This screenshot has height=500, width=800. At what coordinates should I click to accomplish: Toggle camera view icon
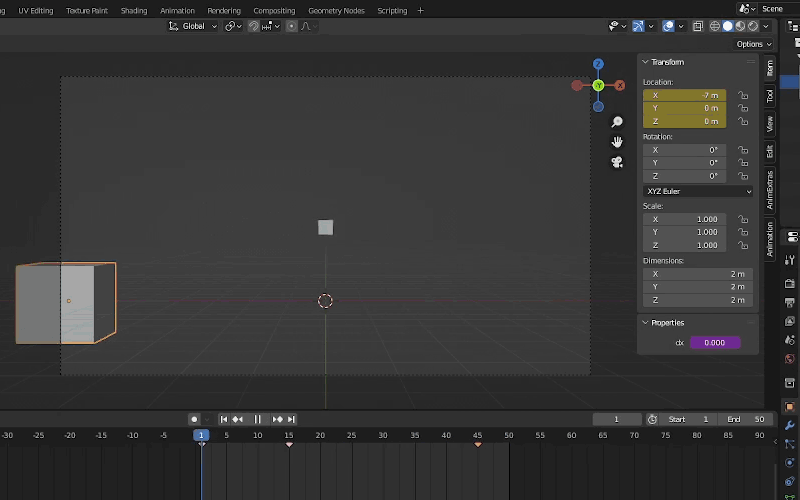617,162
